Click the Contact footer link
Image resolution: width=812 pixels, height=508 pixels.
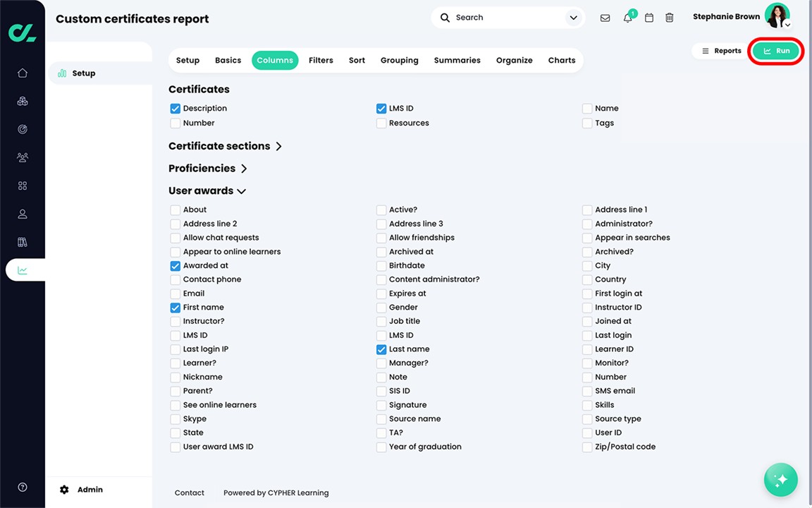tap(190, 493)
